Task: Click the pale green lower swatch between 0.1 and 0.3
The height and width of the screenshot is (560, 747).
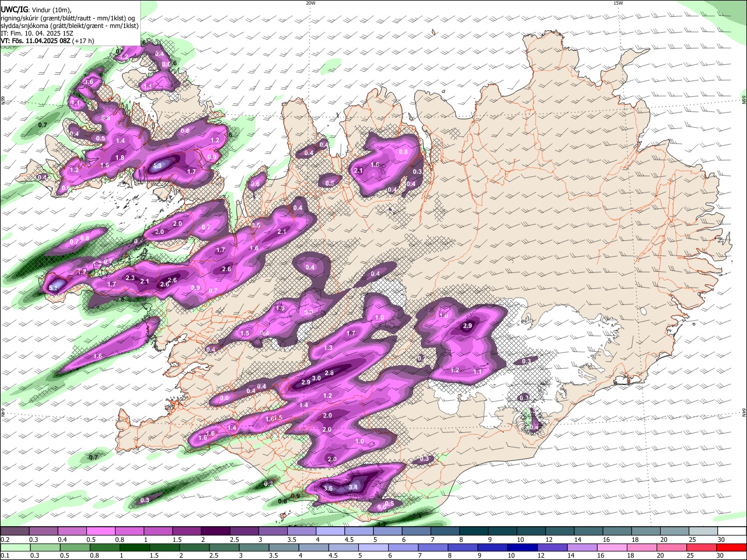Action: click(x=15, y=547)
